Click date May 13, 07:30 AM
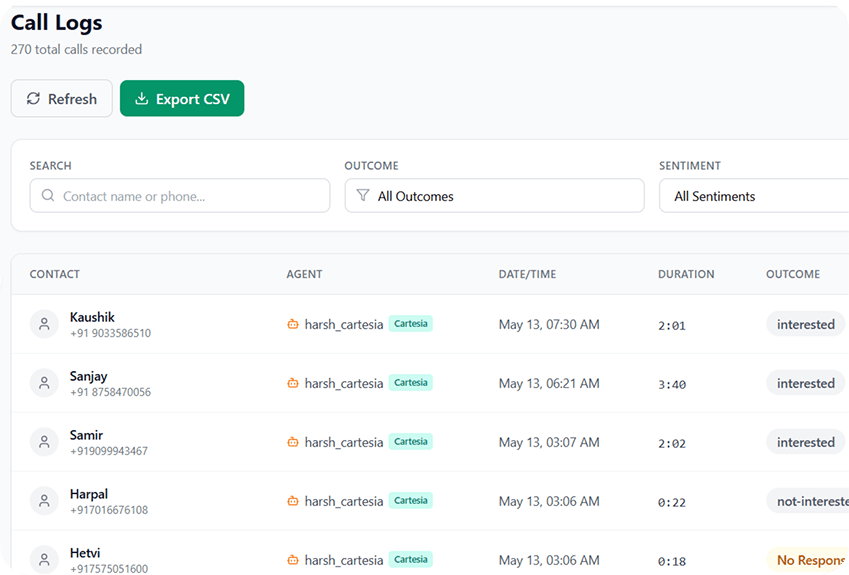849x575 pixels. (x=549, y=324)
